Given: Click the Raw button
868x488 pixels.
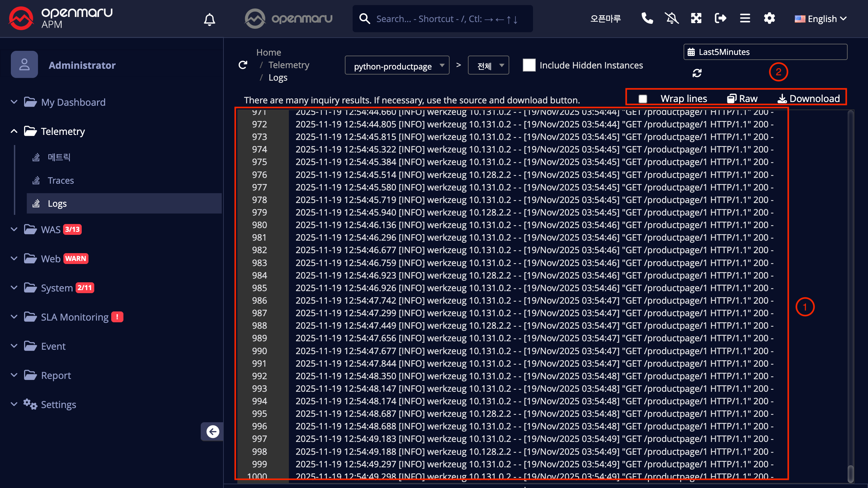Looking at the screenshot, I should [742, 99].
